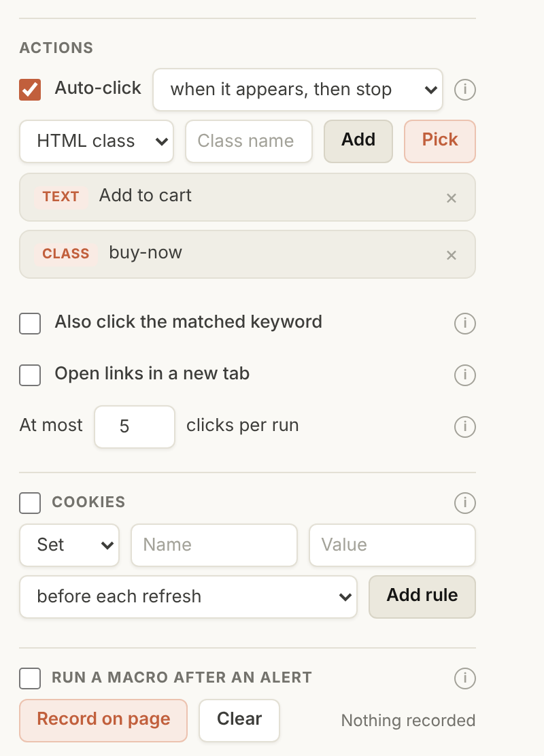Open the 'when it appears, then stop' dropdown
This screenshot has height=756, width=544.
coord(298,90)
